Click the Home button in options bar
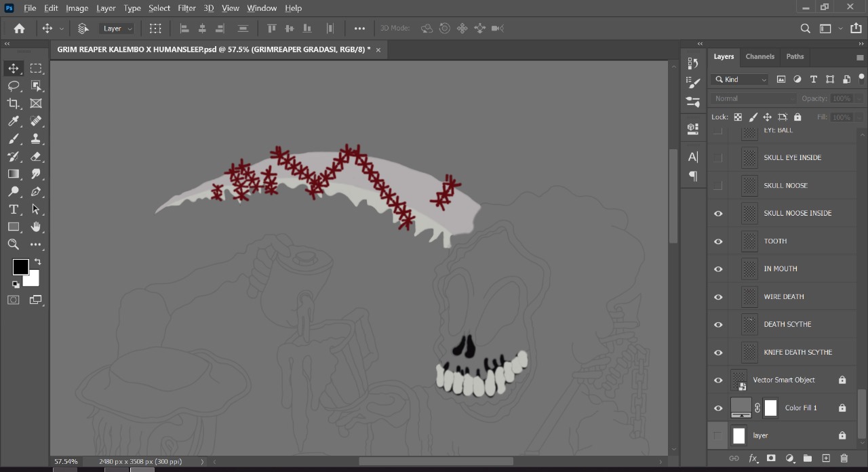868x472 pixels. point(20,28)
